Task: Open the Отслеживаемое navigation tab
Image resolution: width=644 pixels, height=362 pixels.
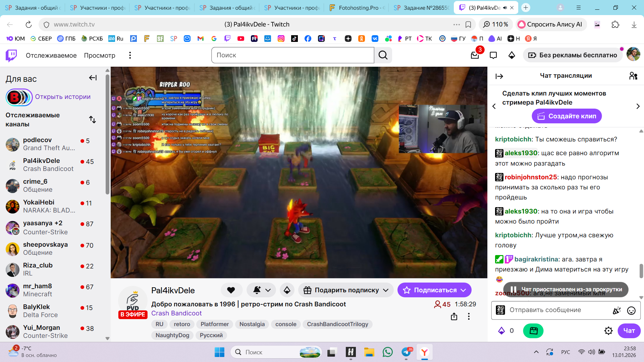Action: click(x=51, y=55)
